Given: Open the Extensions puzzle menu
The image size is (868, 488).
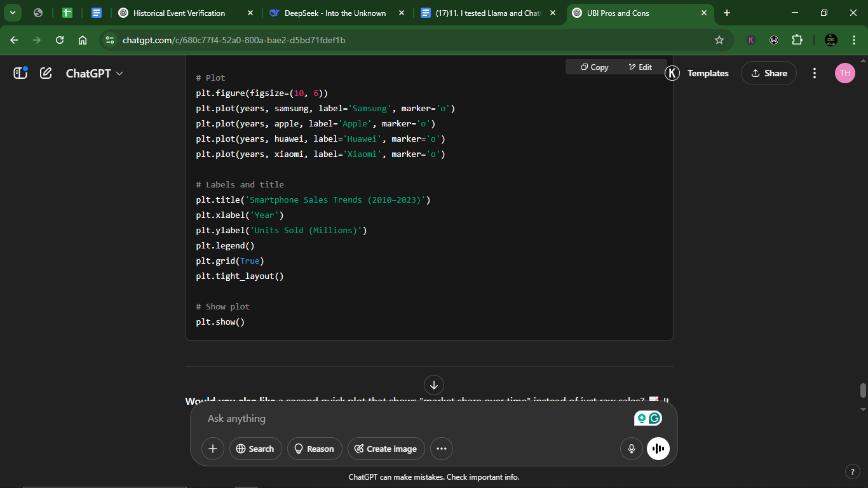Looking at the screenshot, I should click(x=797, y=40).
